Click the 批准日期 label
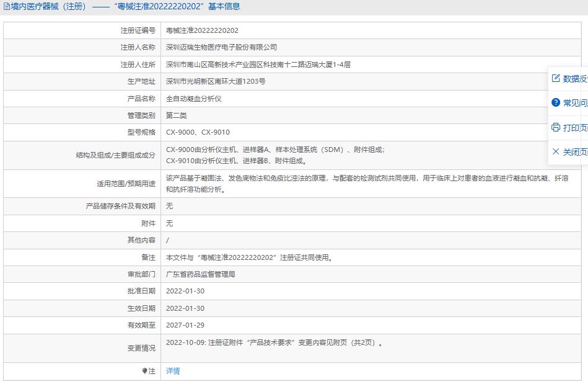Image resolution: width=588 pixels, height=384 pixels. (x=141, y=291)
